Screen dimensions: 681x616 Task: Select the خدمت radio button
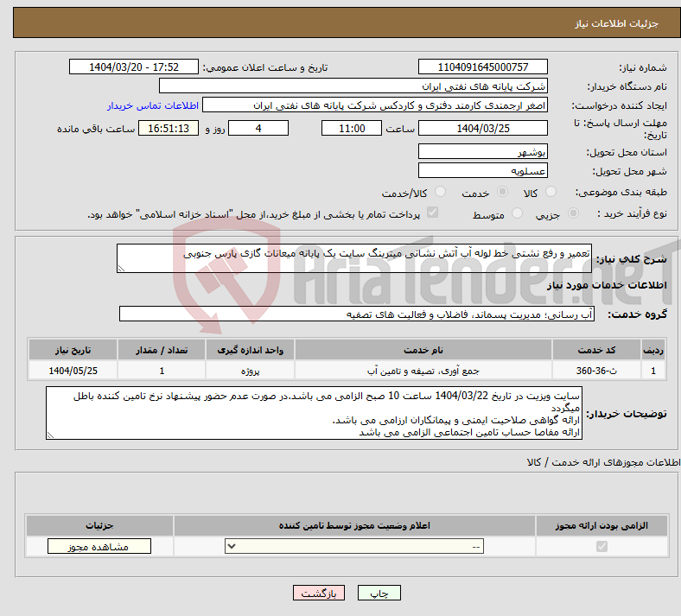point(502,192)
